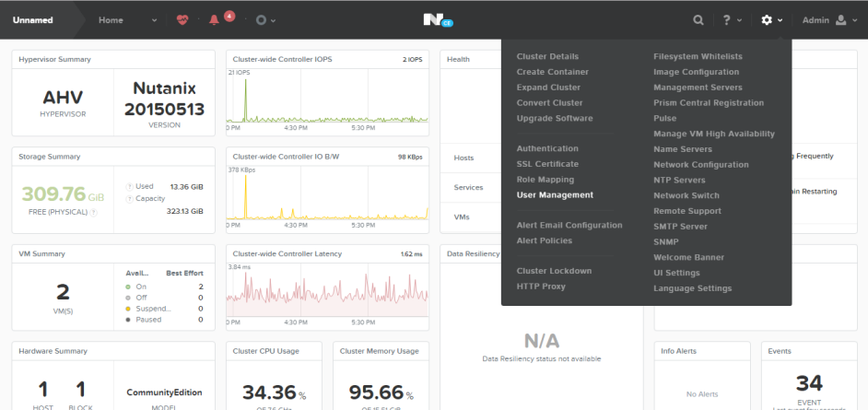Choose SNMP menu entry
This screenshot has width=868, height=410.
pyautogui.click(x=666, y=242)
